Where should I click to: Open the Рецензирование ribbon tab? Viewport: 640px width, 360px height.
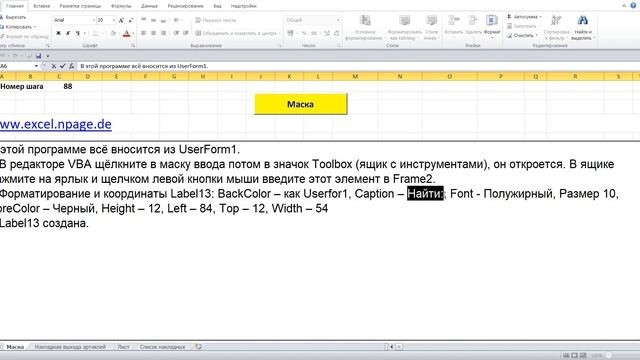coord(185,6)
